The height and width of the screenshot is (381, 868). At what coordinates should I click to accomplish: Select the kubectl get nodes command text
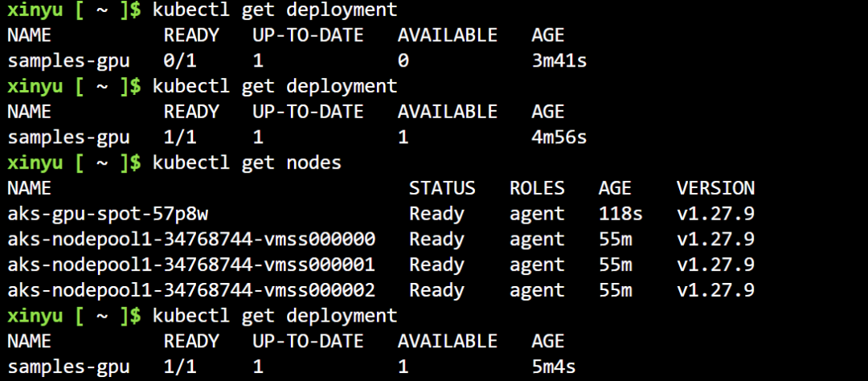click(x=247, y=163)
